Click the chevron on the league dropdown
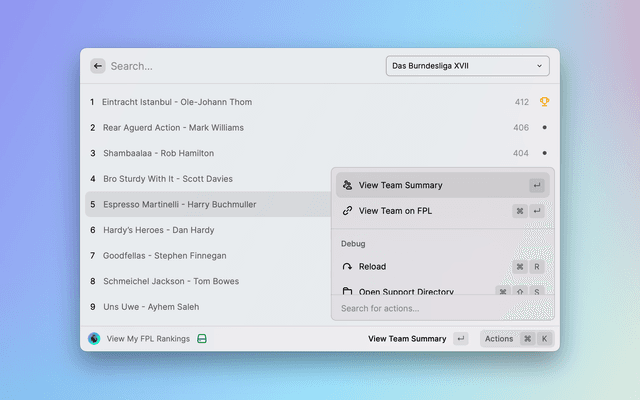 (x=539, y=66)
